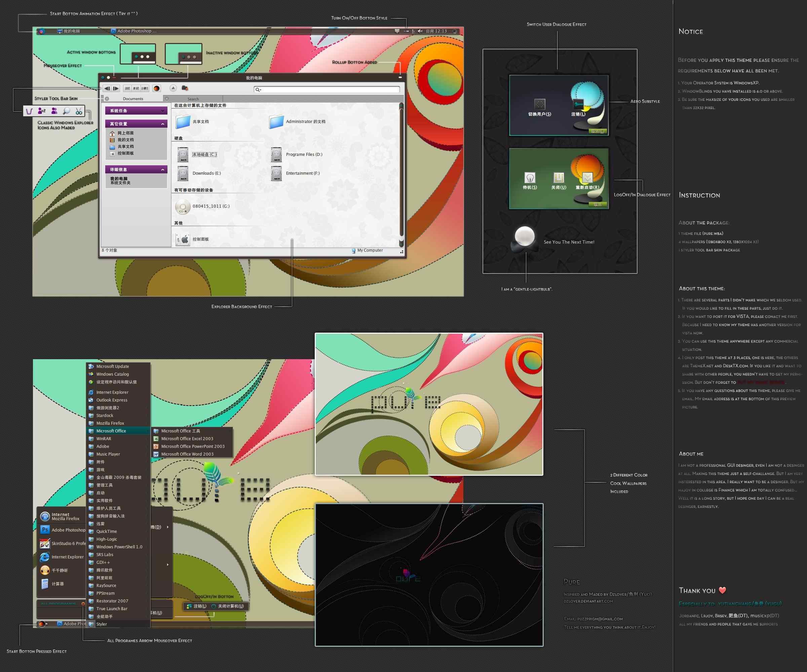The image size is (807, 672).
Task: Open 网上邻居 in the sidebar
Action: [122, 133]
